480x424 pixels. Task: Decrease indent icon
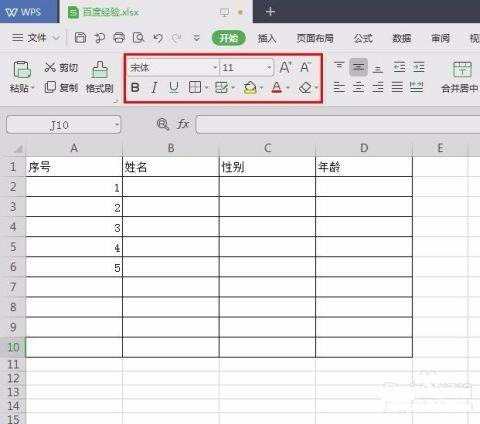point(399,67)
